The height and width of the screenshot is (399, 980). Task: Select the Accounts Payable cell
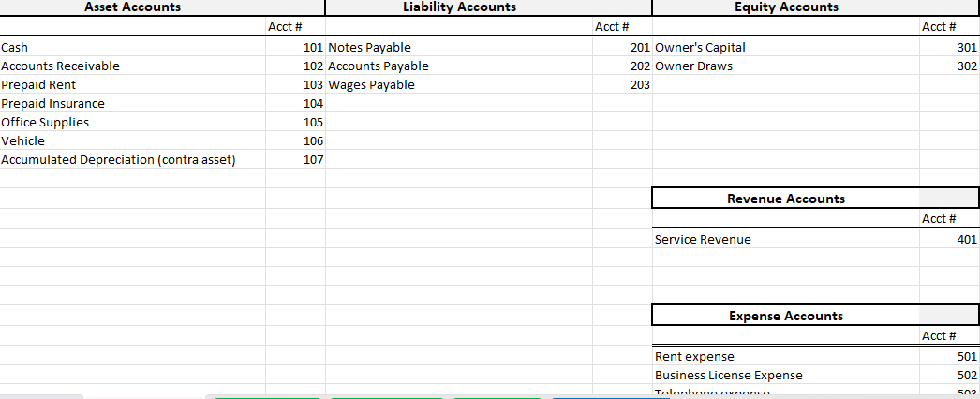click(x=459, y=66)
